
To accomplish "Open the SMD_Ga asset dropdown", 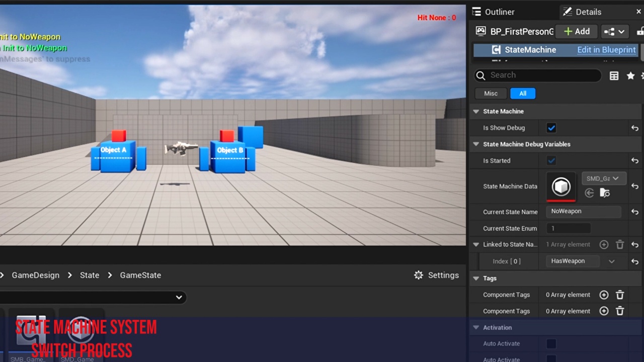I will 603,178.
